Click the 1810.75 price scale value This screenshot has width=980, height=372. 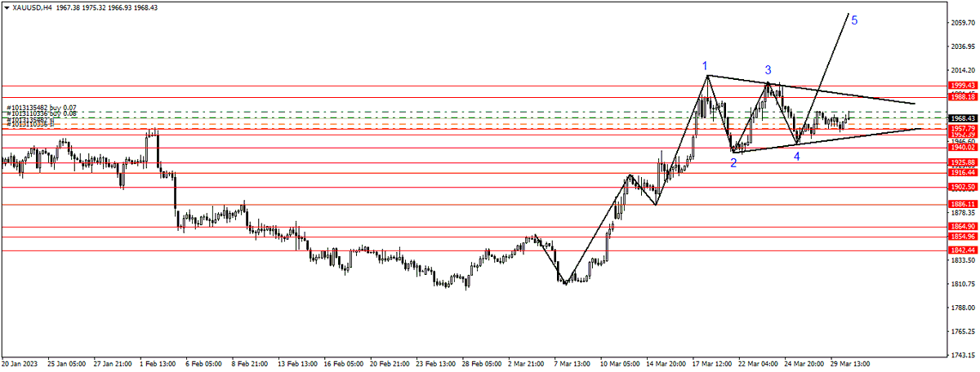[x=964, y=284]
